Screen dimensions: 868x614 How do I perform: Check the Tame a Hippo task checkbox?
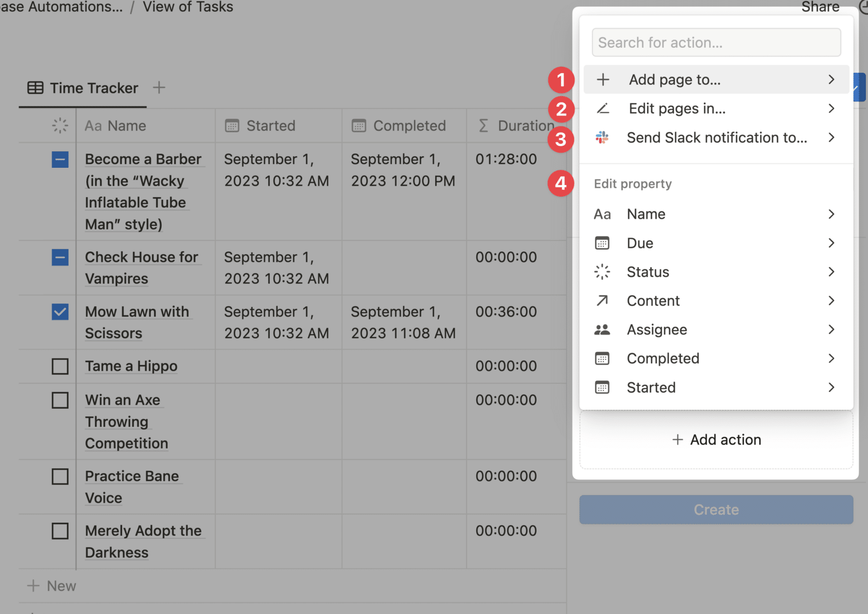click(x=60, y=366)
